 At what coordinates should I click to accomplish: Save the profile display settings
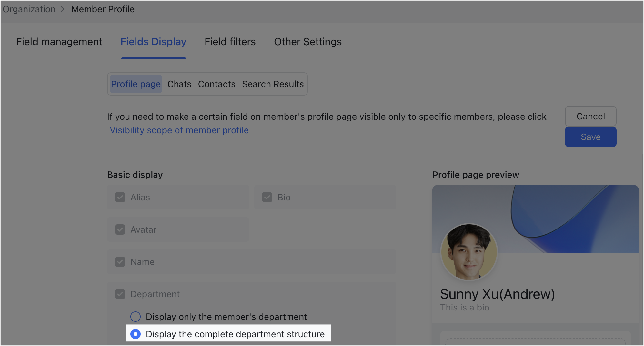tap(590, 137)
